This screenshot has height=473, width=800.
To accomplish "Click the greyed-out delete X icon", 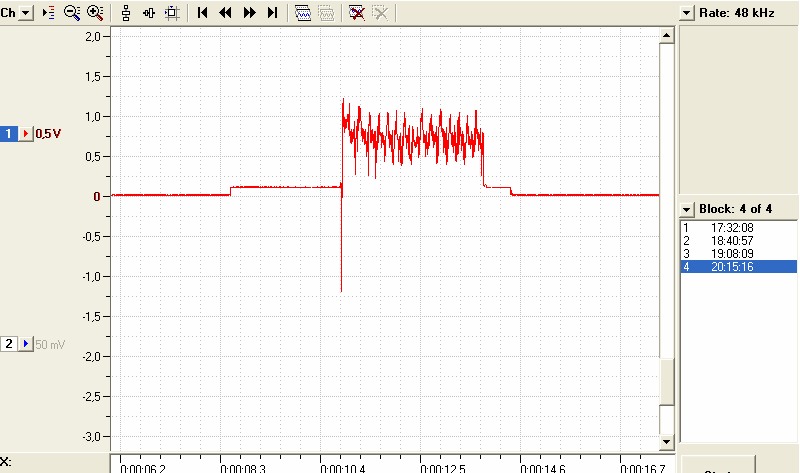I will pos(380,13).
